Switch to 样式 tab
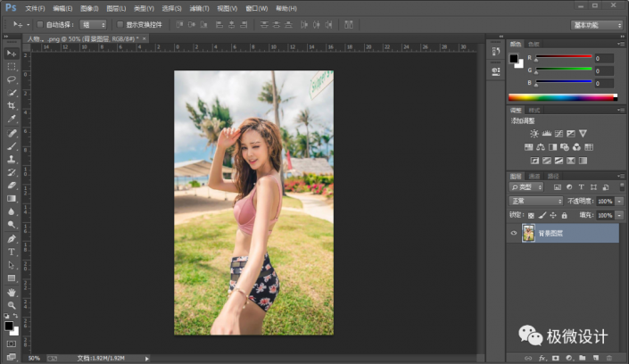The height and width of the screenshot is (364, 629). click(x=534, y=111)
